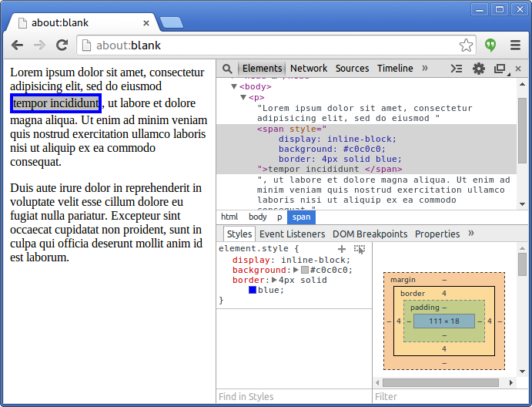The height and width of the screenshot is (407, 532).
Task: Click the DOM tree scroll up arrow
Action: click(522, 84)
